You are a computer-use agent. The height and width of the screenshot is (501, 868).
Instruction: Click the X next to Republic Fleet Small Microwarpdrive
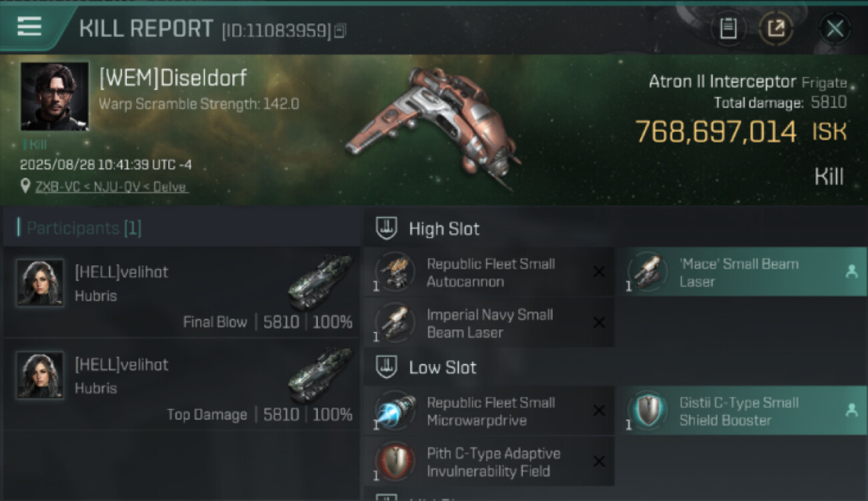pos(599,411)
